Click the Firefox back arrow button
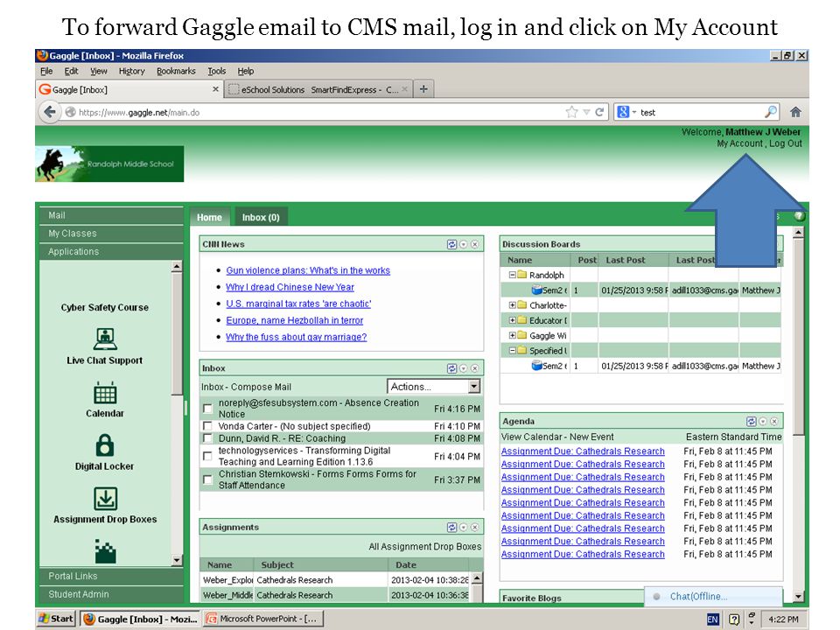The image size is (840, 630). pyautogui.click(x=49, y=112)
